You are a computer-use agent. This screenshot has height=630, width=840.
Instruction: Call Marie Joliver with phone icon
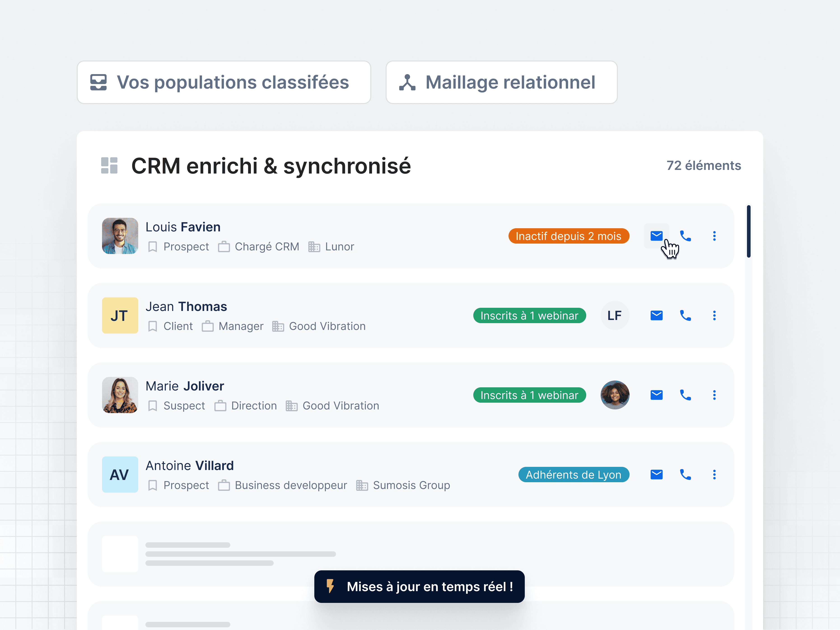click(685, 395)
